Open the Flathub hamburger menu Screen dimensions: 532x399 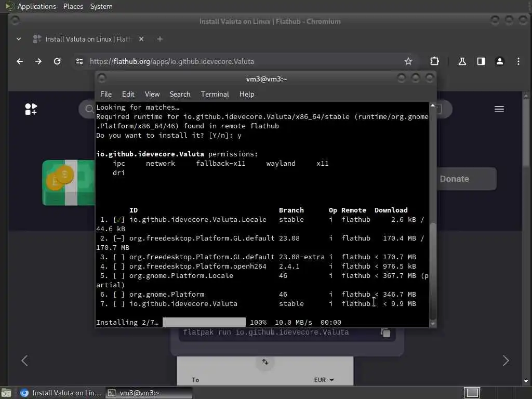[499, 109]
